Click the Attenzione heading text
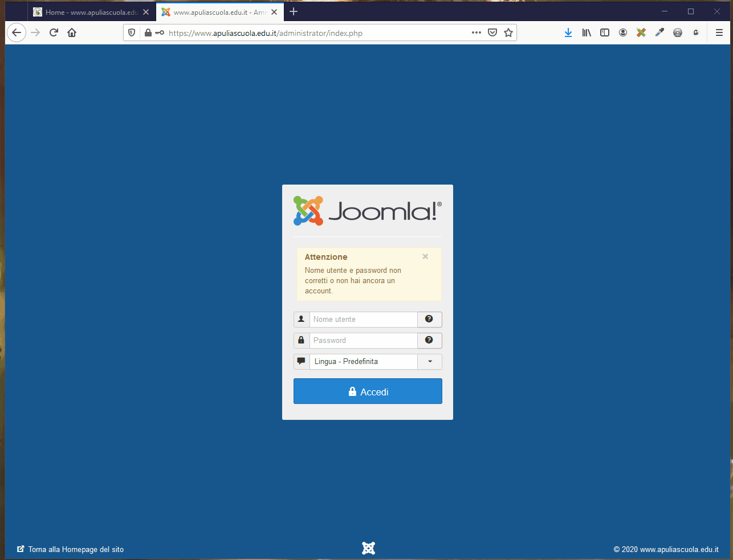Screen dimensions: 733x560 click(326, 257)
